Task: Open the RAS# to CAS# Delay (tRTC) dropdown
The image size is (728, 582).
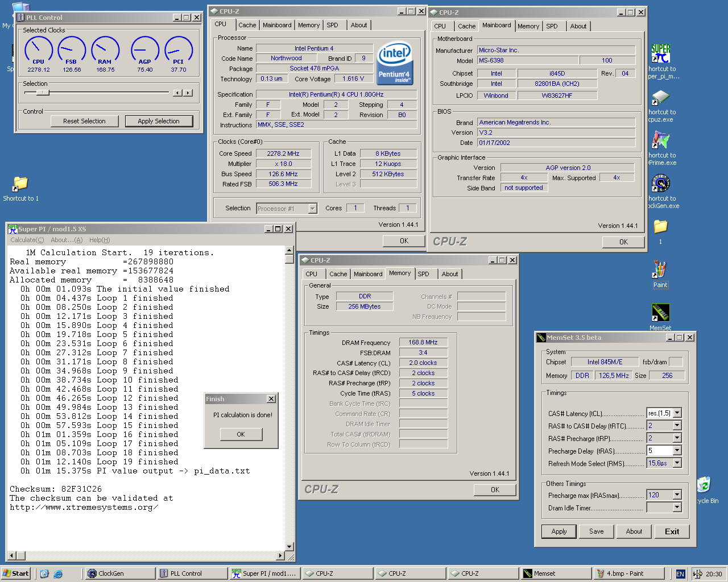Action: pyautogui.click(x=677, y=426)
